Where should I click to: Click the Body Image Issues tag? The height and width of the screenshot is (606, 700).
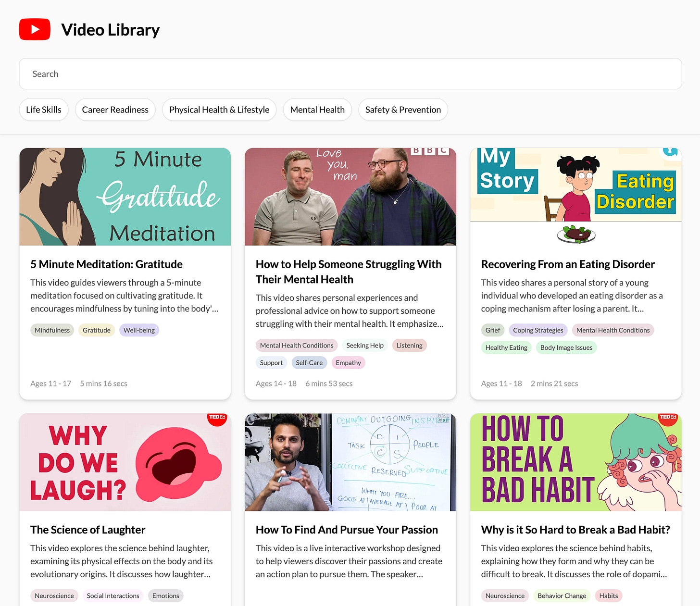pyautogui.click(x=566, y=347)
